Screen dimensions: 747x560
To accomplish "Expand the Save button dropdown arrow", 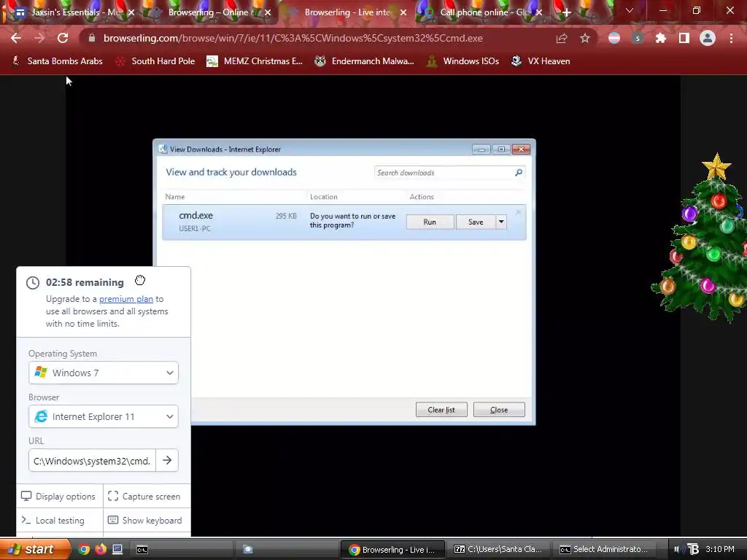I will point(501,222).
